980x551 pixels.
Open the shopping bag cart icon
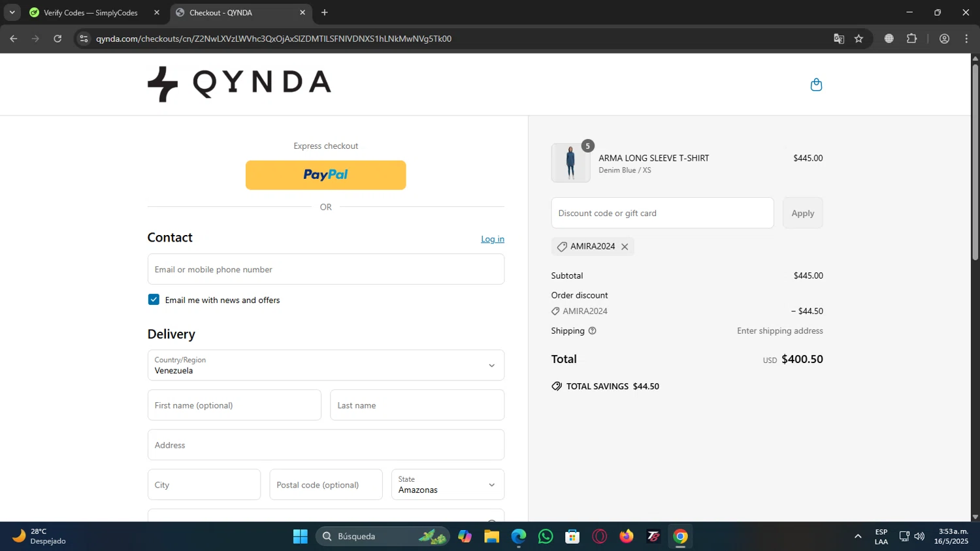(x=816, y=85)
